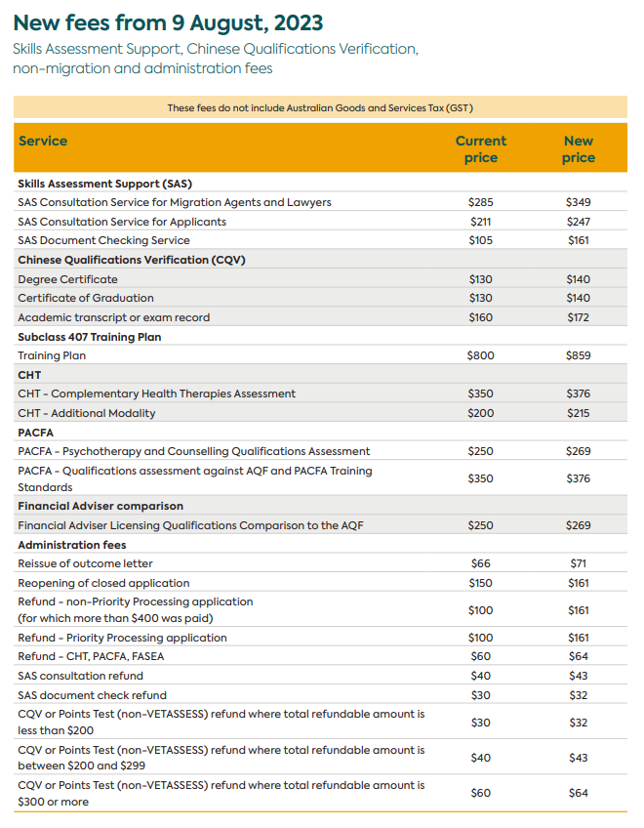Click the 'Financial Adviser comparison' section heading
This screenshot has height=828, width=644.
pyautogui.click(x=101, y=506)
